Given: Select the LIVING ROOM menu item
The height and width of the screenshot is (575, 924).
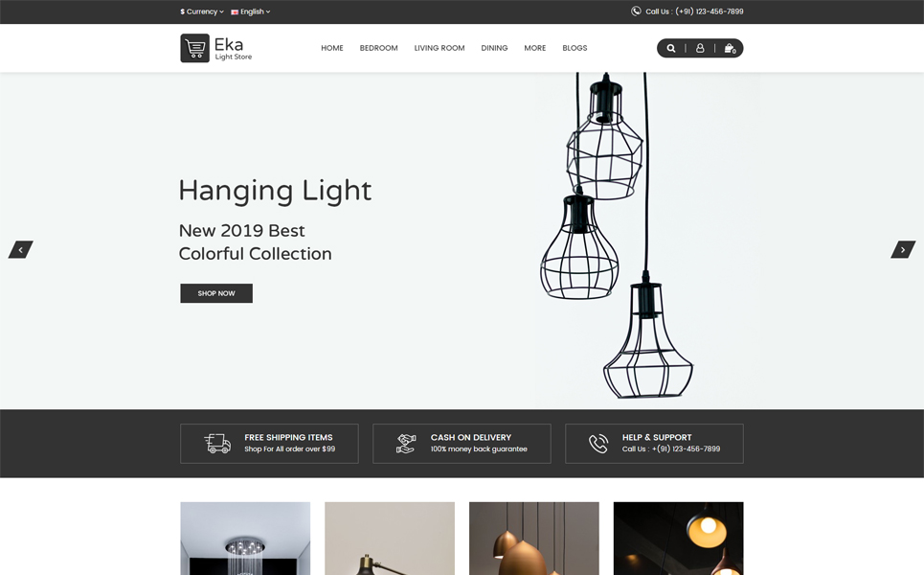Looking at the screenshot, I should click(x=439, y=48).
